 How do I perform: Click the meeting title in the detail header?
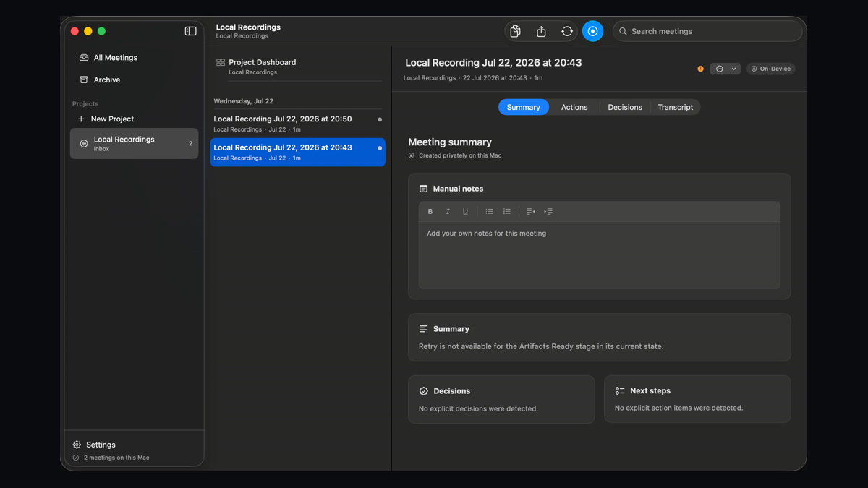coord(493,63)
